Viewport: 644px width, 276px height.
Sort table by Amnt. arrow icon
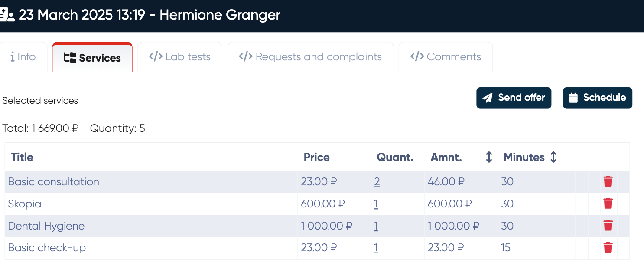click(489, 157)
